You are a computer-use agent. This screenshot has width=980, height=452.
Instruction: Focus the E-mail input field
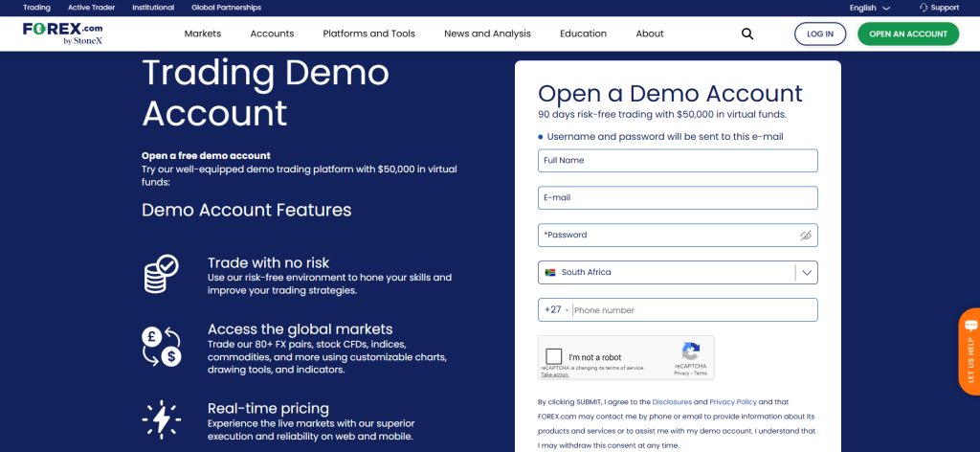coord(678,197)
